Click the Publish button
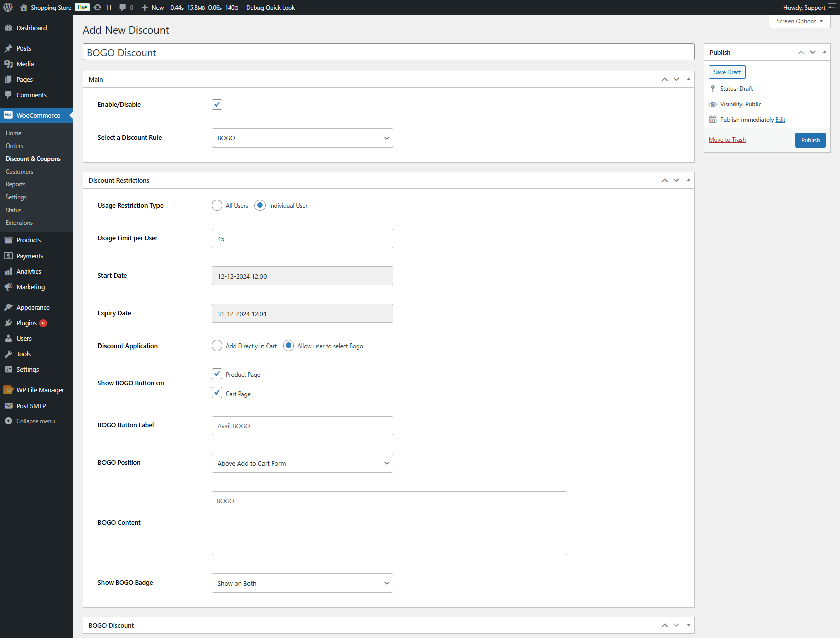Viewport: 840px width, 638px height. coord(810,140)
